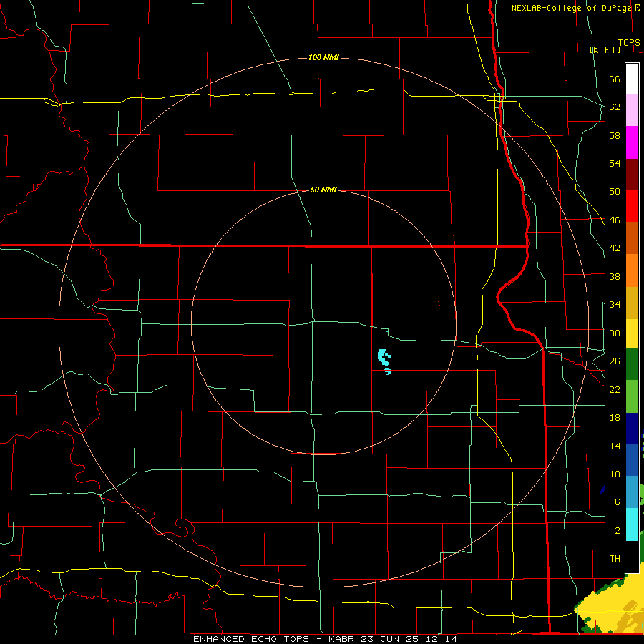Pick the bright red legend swatch

[632, 206]
